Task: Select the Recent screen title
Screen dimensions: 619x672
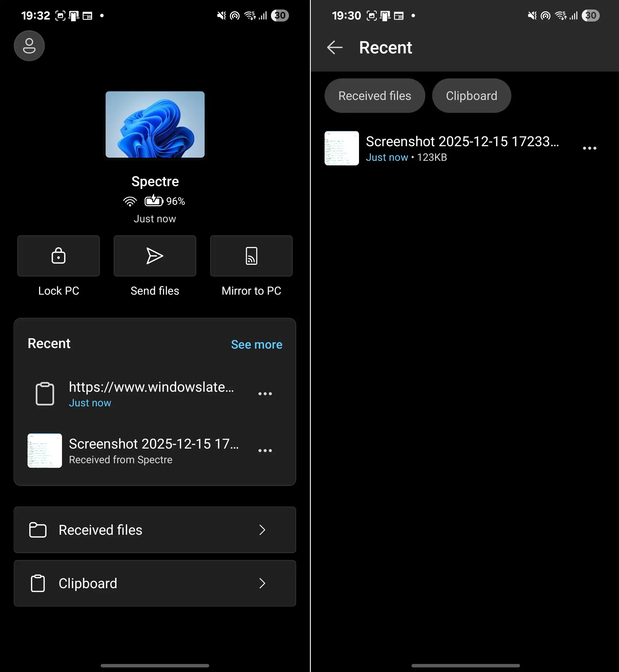Action: tap(385, 47)
